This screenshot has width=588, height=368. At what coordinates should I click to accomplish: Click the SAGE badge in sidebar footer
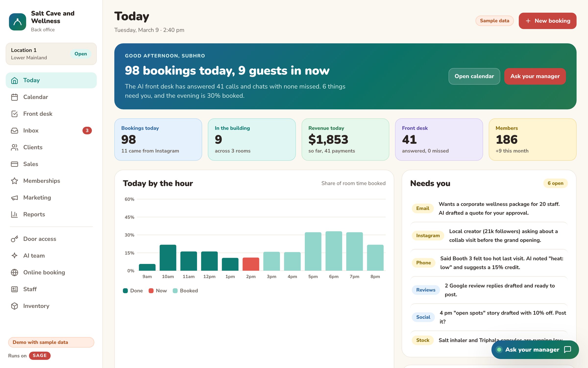pos(40,355)
